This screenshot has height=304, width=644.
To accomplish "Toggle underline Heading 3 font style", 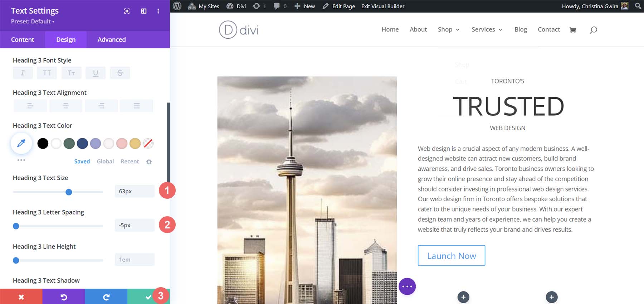I will point(96,73).
